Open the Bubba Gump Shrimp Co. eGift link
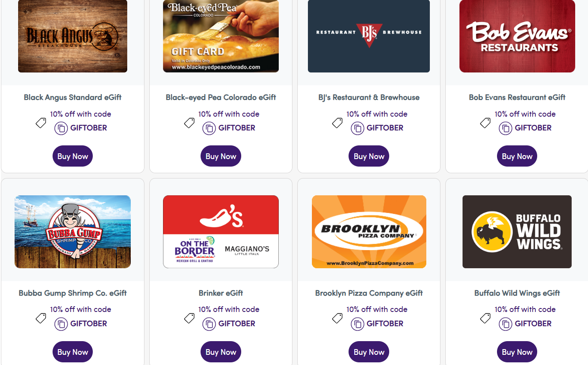This screenshot has width=588, height=365. [x=72, y=293]
